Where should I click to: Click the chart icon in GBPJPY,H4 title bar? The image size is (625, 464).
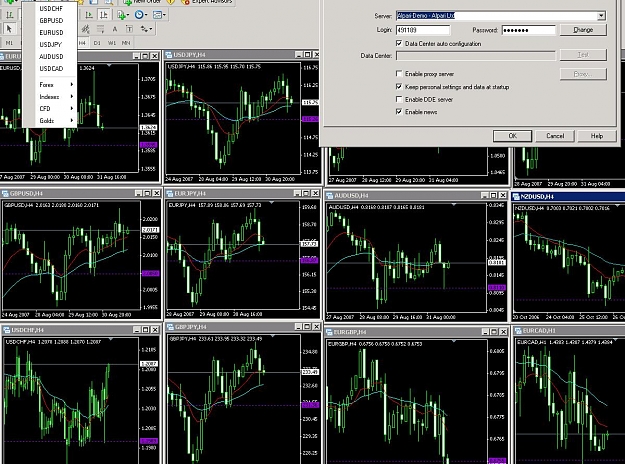pos(170,327)
